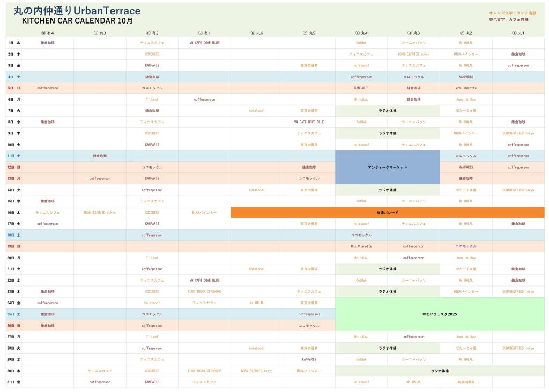
Task: Click Mrs.Charotte entry on the 5th
Action: [x=466, y=88]
